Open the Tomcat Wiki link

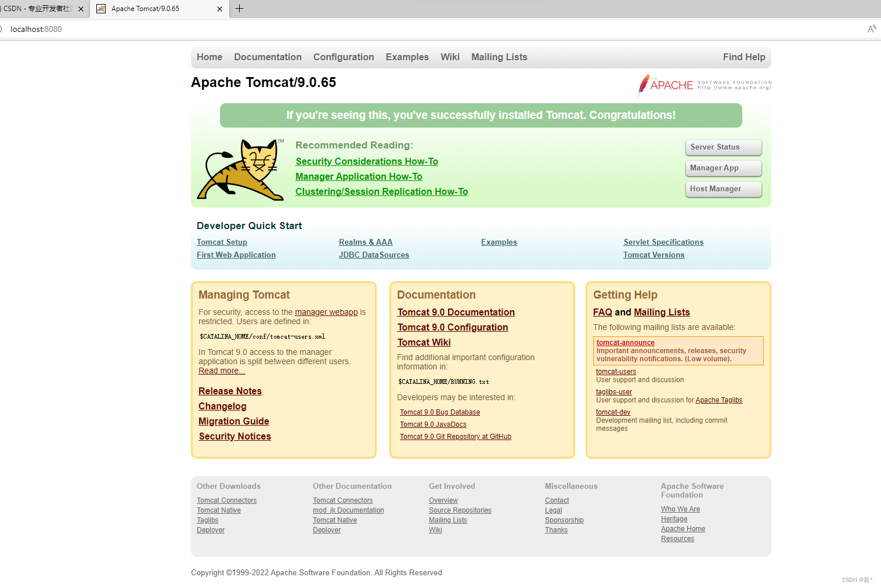tap(424, 342)
